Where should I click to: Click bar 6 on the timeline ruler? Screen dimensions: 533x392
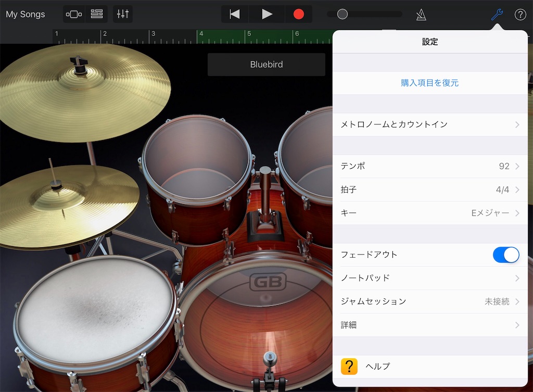297,34
